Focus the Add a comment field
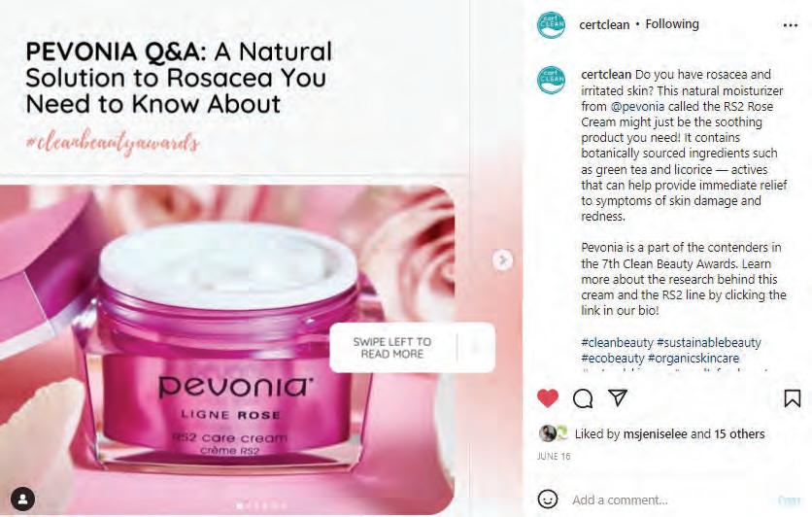 click(x=671, y=500)
